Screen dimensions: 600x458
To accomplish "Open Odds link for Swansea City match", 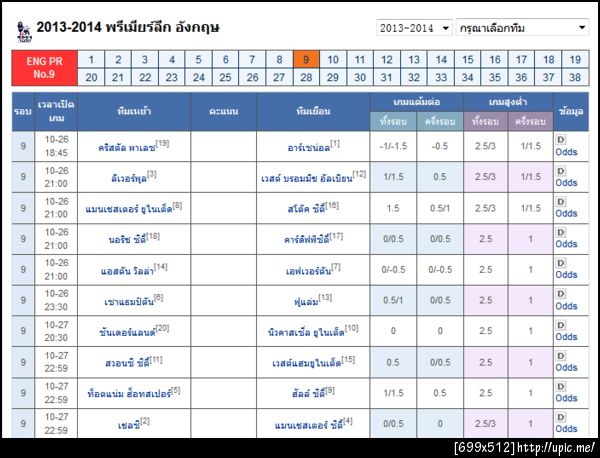I will point(566,367).
